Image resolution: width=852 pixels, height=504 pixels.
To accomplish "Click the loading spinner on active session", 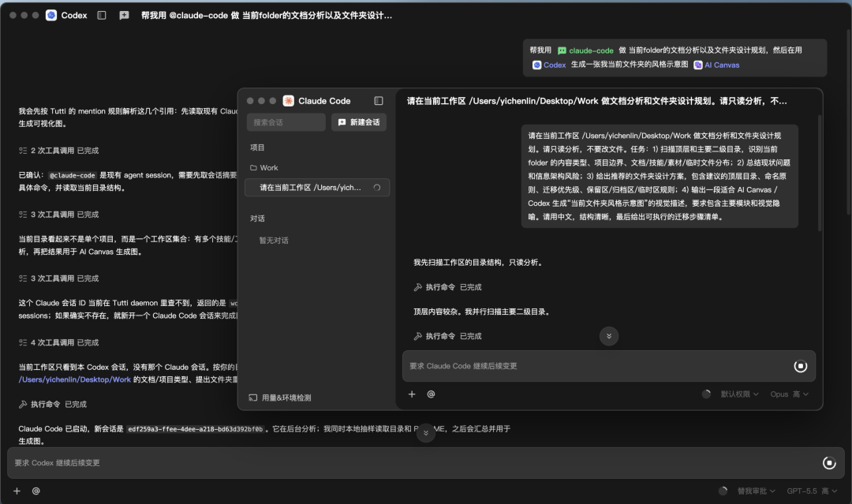I will 377,188.
